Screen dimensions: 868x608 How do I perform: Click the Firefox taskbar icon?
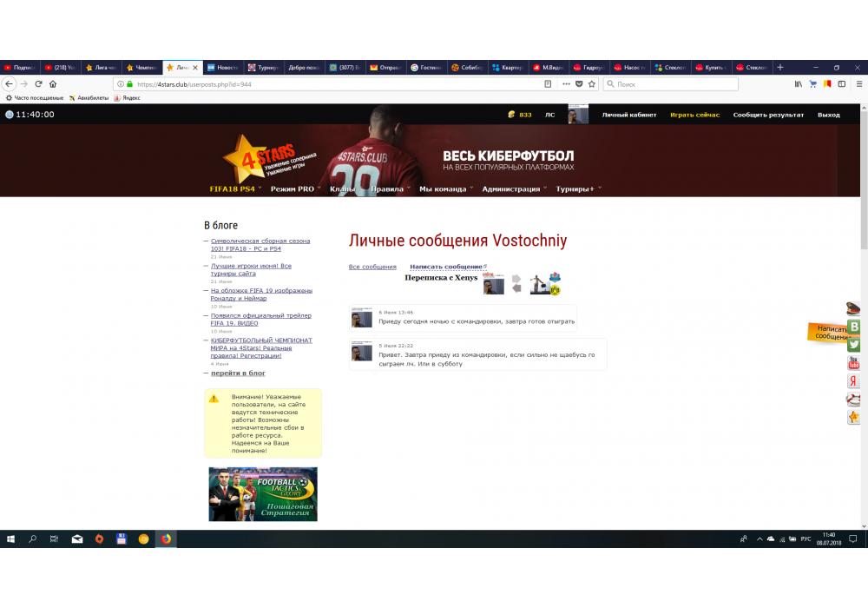166,539
